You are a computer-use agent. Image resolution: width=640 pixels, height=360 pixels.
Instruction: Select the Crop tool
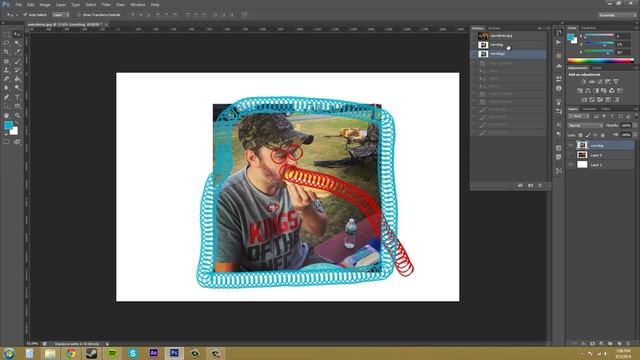tap(6, 52)
